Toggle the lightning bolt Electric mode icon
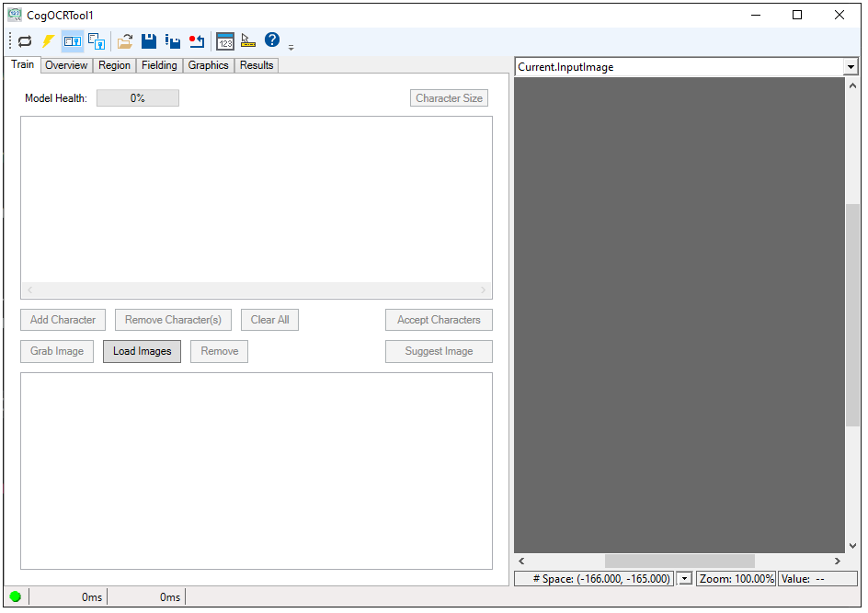This screenshot has height=613, width=868. (x=49, y=41)
